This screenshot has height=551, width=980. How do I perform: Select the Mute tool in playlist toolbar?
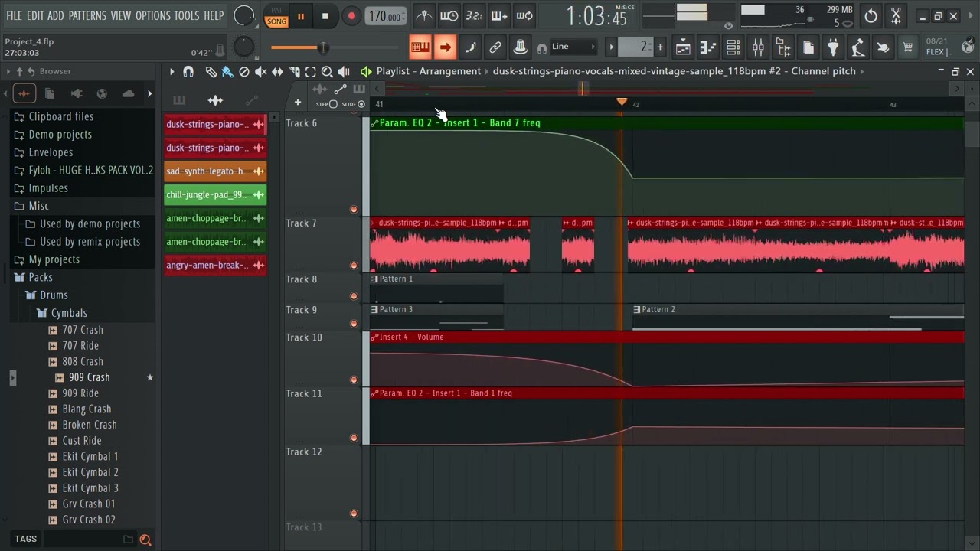coord(261,71)
